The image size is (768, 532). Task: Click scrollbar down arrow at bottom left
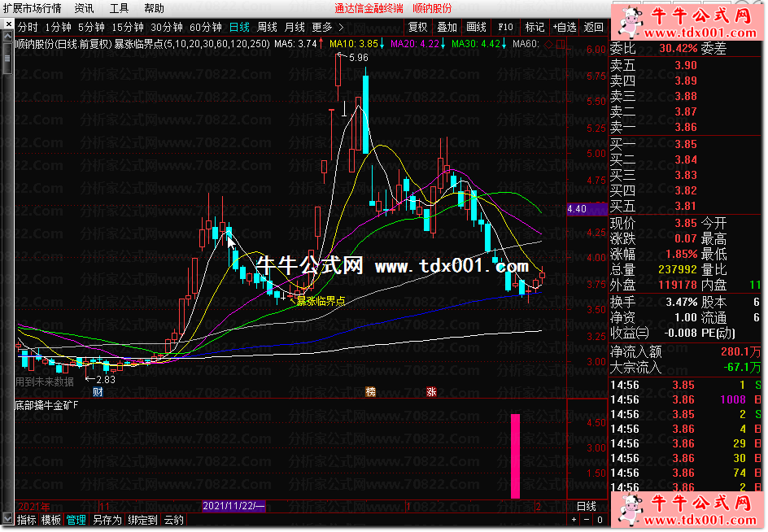point(7,518)
